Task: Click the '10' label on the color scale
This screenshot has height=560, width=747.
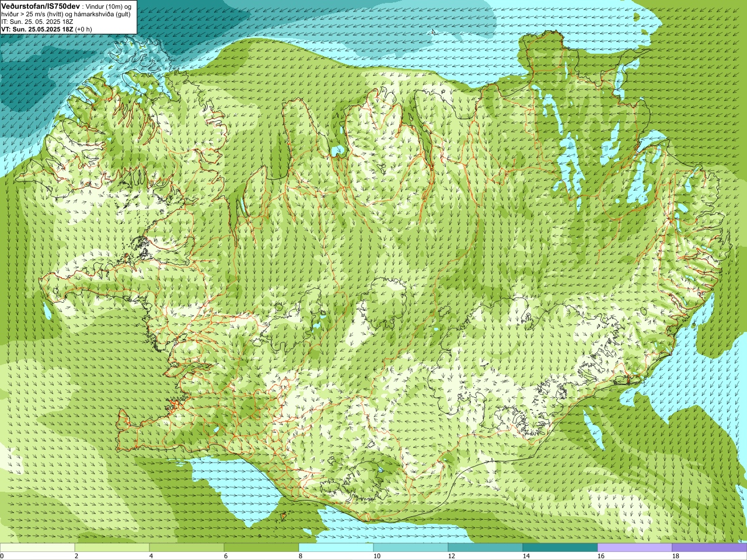Action: (376, 556)
